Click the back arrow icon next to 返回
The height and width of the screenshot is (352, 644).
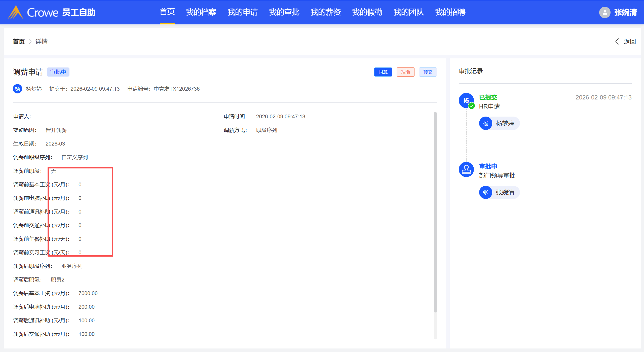[x=617, y=42]
